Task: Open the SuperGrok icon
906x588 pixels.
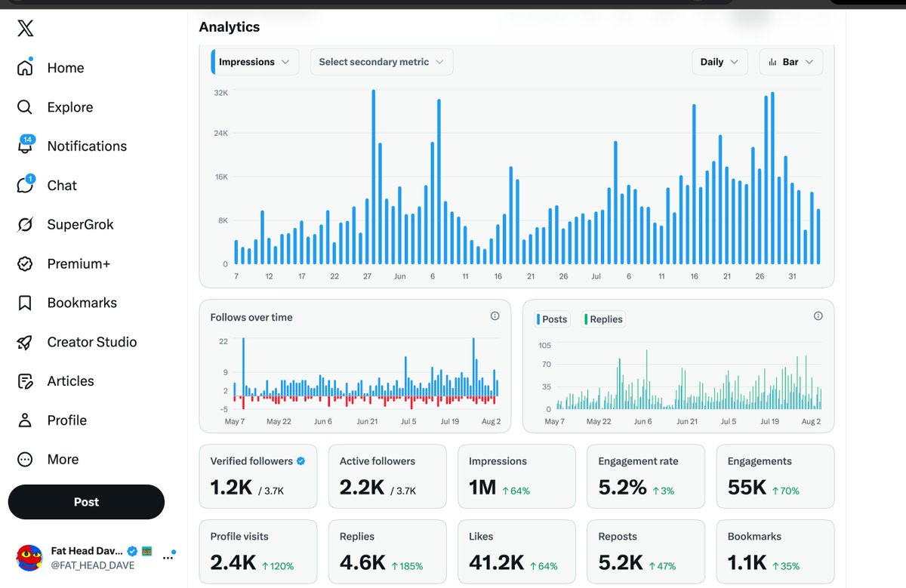Action: pyautogui.click(x=25, y=224)
